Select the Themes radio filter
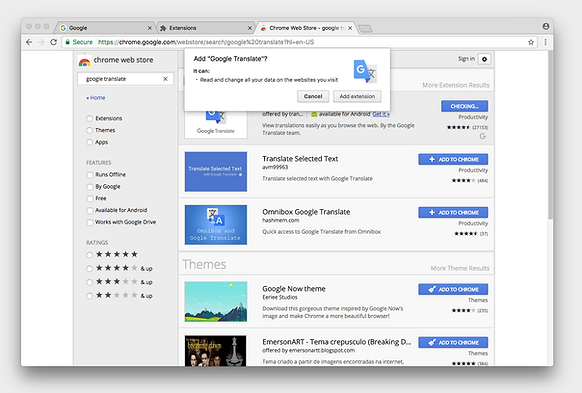This screenshot has height=393, width=582. pos(89,130)
